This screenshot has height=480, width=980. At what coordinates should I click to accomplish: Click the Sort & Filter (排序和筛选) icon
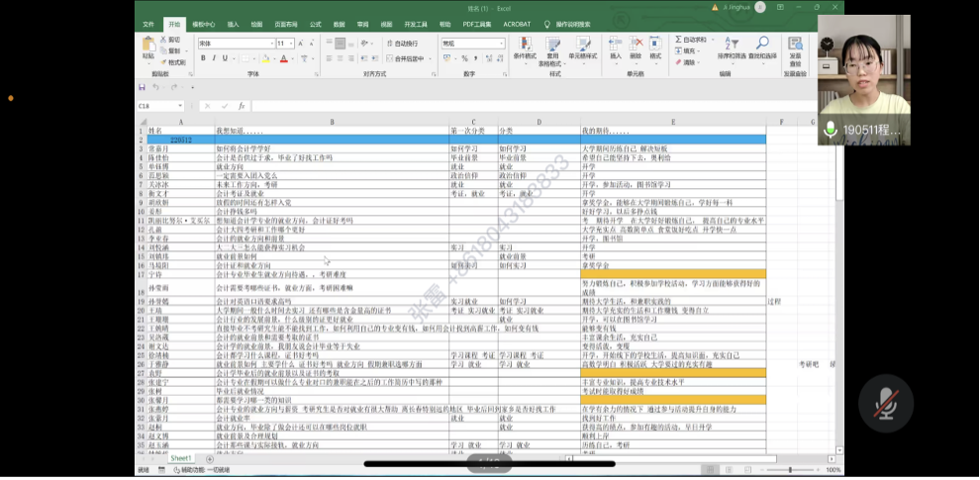click(x=732, y=47)
